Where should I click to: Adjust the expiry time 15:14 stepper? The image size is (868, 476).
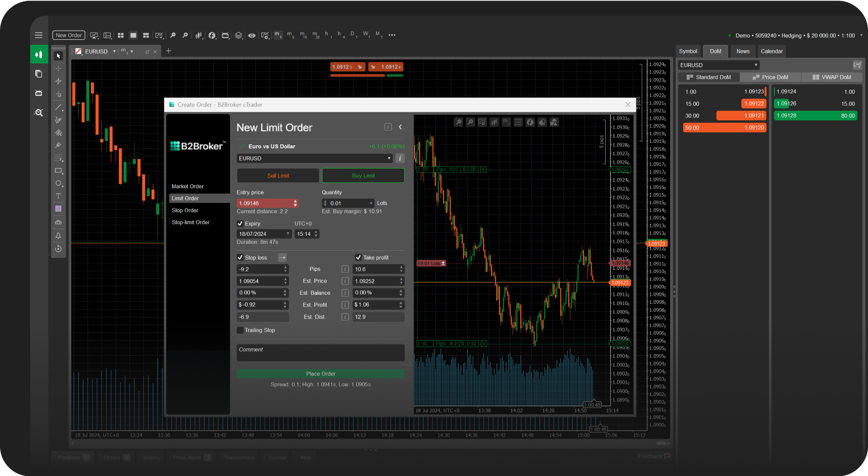(x=316, y=234)
